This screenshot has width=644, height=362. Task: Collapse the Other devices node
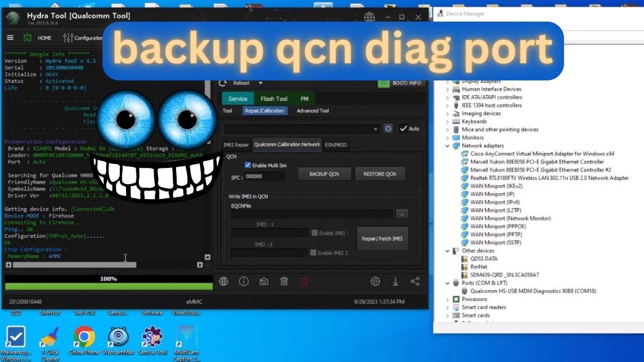coord(447,250)
